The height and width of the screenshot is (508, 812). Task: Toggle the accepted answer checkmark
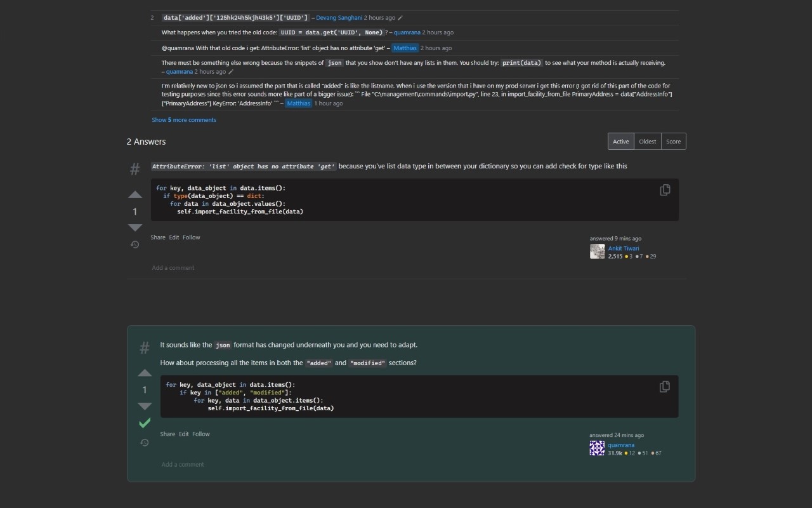click(x=145, y=423)
